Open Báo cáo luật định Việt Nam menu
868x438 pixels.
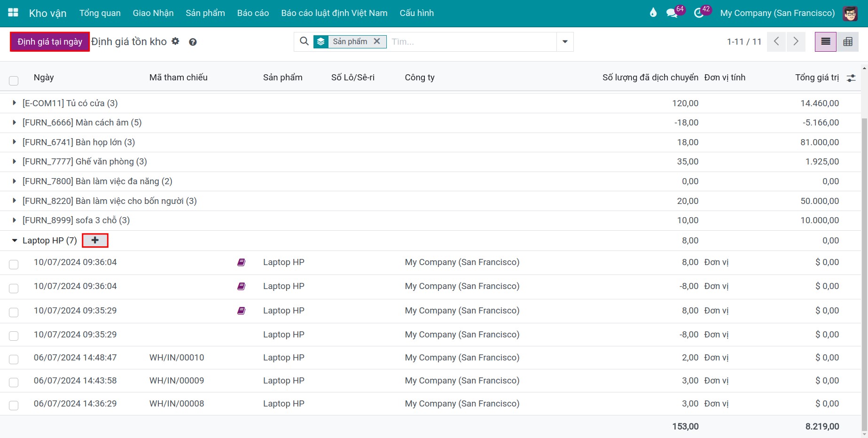(334, 13)
